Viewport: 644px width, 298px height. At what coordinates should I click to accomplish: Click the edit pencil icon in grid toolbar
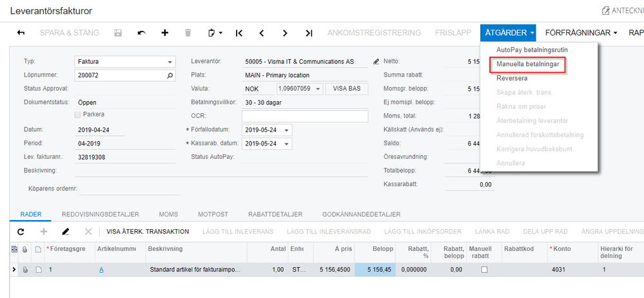[66, 232]
